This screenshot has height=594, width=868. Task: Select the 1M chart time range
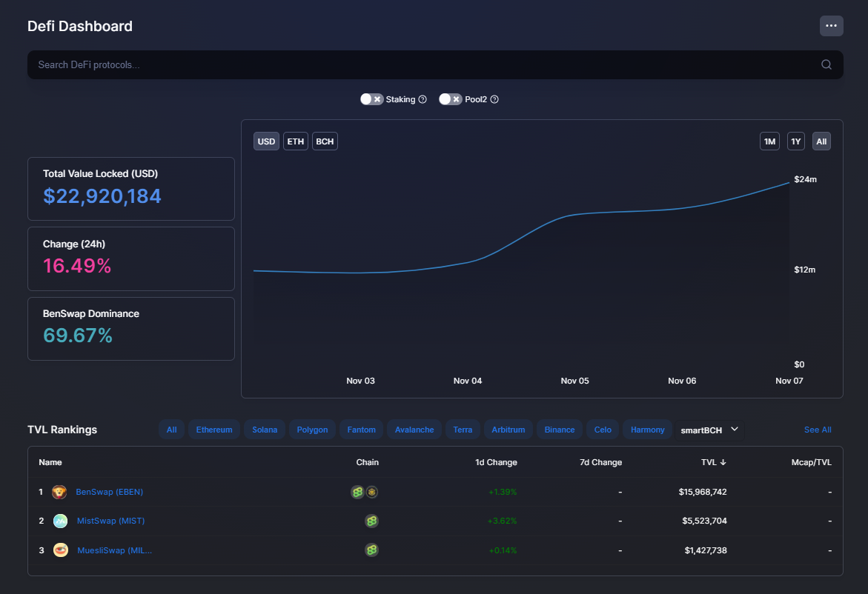tap(769, 141)
